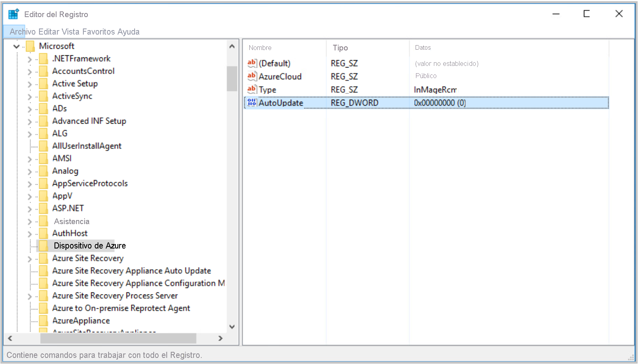Expand the ALG key
This screenshot has width=638, height=364.
[29, 134]
